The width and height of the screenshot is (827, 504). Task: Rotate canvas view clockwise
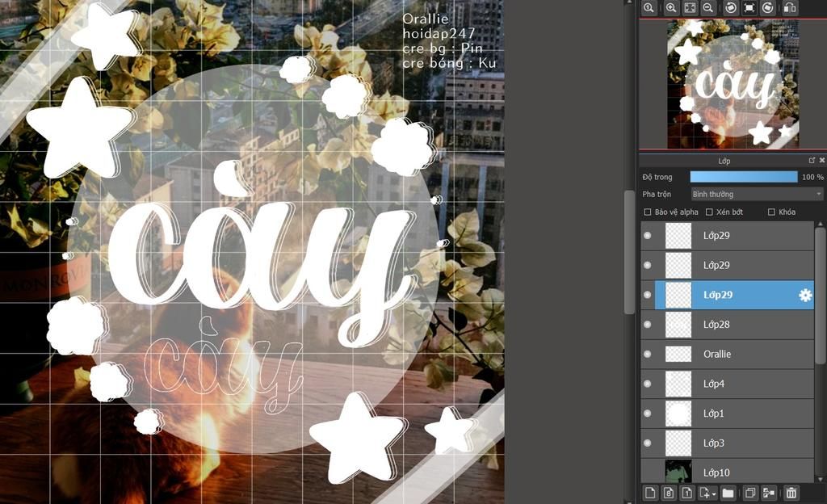[768, 8]
